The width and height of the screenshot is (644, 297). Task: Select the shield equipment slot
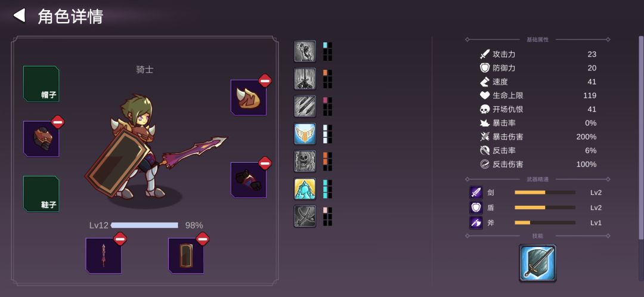tap(186, 255)
